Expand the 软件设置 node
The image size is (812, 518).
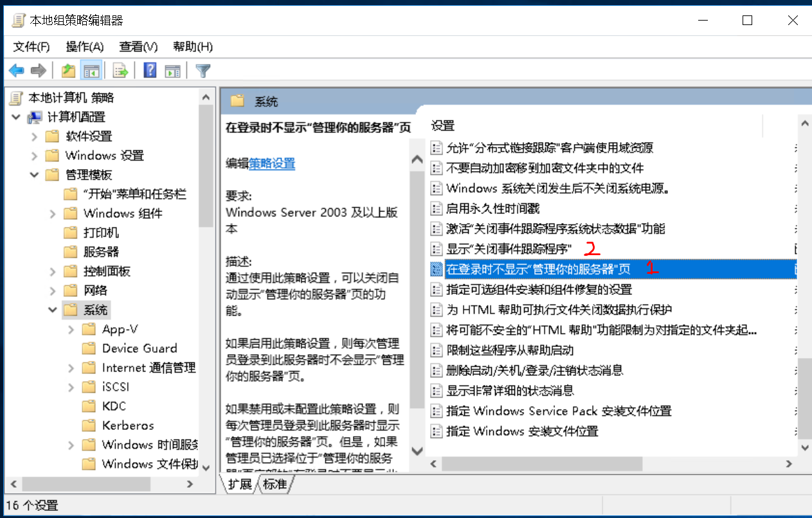tap(35, 136)
